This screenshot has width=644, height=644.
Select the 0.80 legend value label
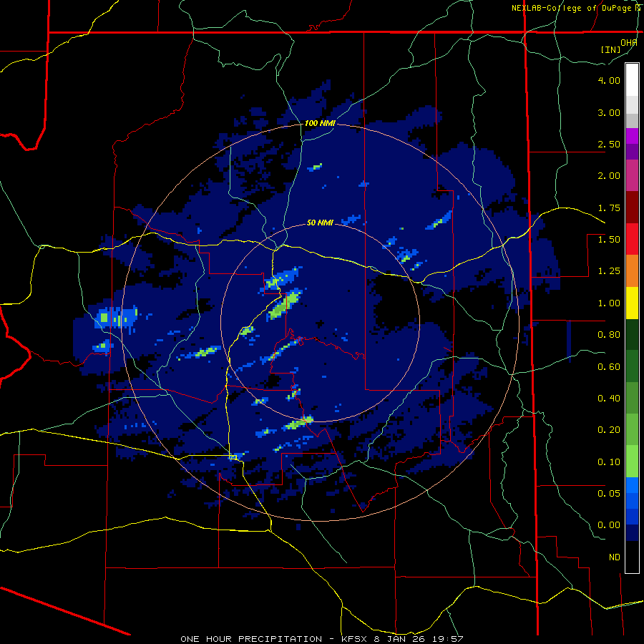coord(609,335)
